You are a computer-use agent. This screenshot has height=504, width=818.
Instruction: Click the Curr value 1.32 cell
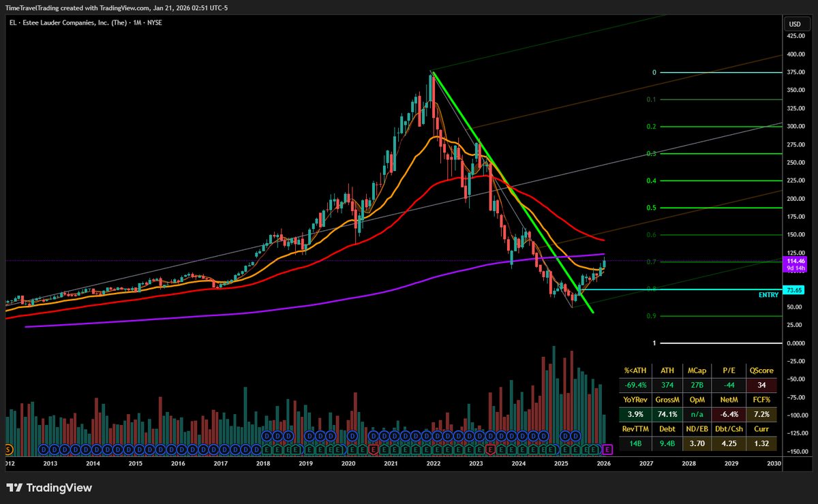point(761,442)
